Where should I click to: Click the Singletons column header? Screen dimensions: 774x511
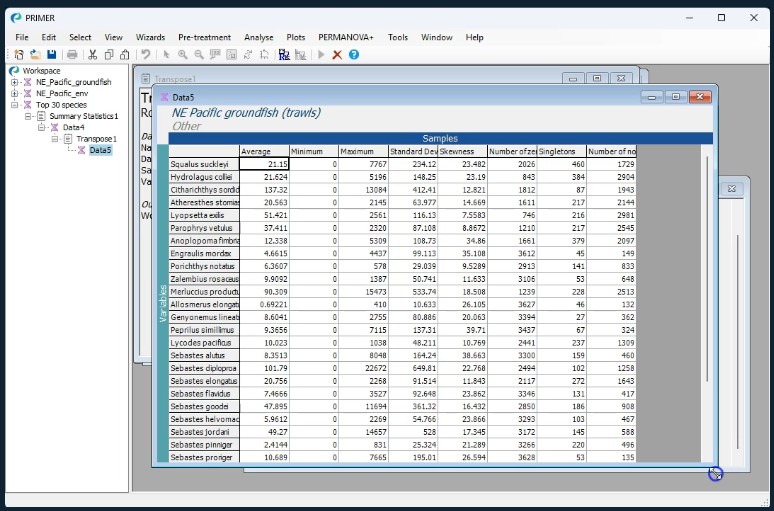tap(562, 152)
